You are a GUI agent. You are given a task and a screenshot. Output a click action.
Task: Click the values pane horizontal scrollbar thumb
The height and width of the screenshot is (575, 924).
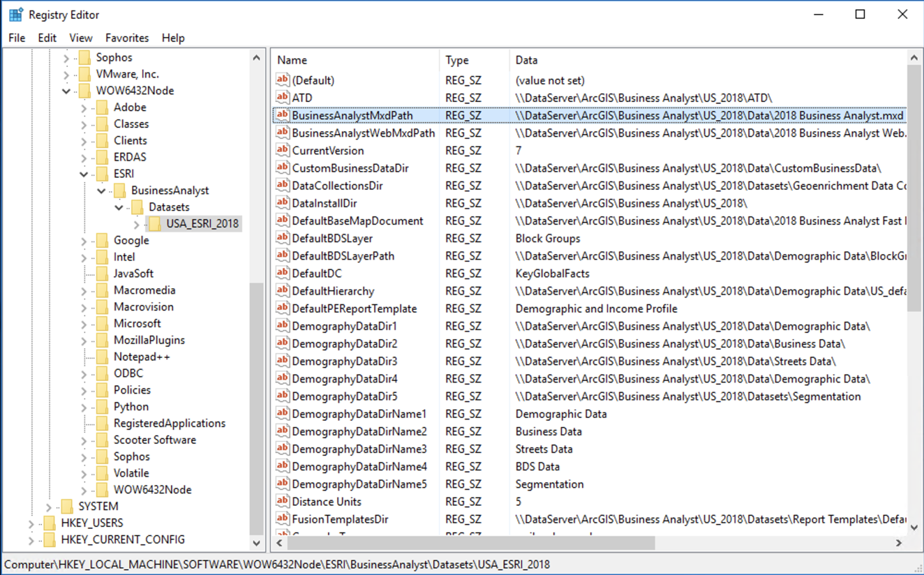471,543
